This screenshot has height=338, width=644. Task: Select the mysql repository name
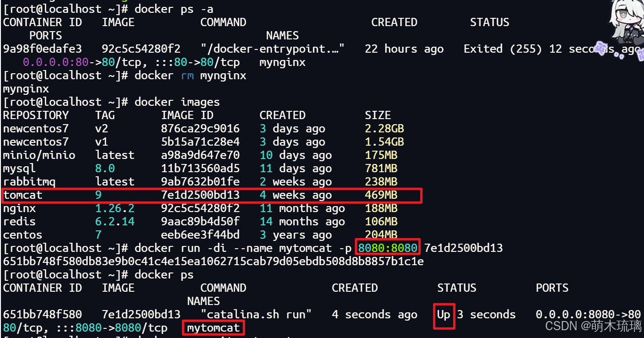[x=20, y=169]
